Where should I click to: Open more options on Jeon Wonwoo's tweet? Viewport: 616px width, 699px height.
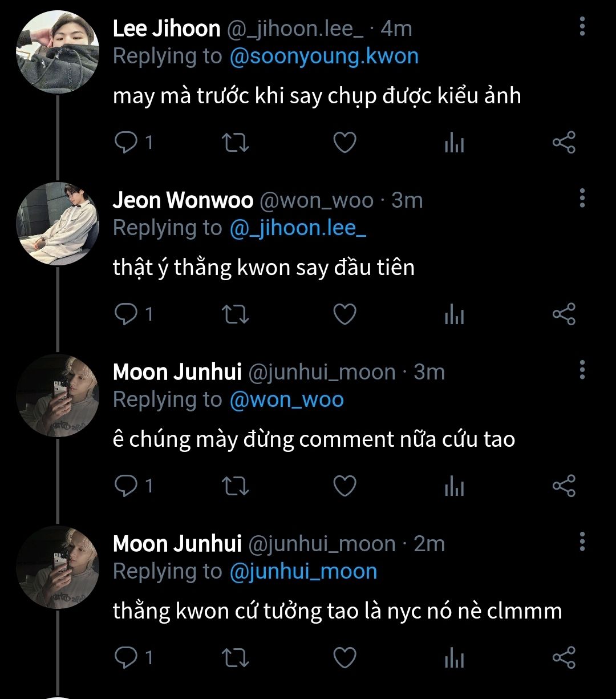[582, 198]
